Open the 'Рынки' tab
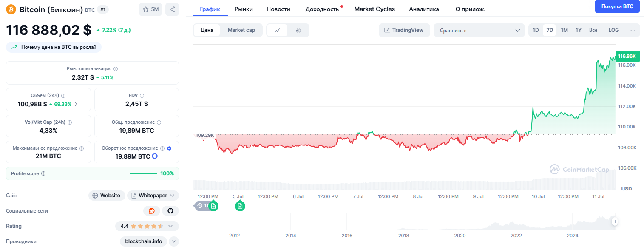Viewport: 644px width, 250px height. 244,9
